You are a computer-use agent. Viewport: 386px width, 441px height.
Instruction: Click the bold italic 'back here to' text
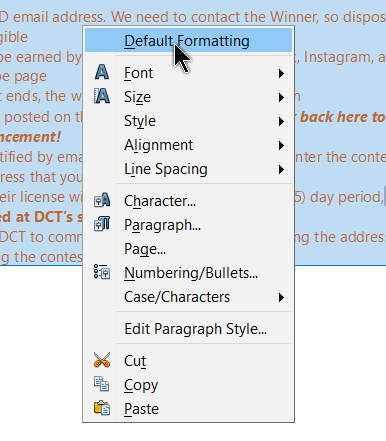click(x=343, y=117)
